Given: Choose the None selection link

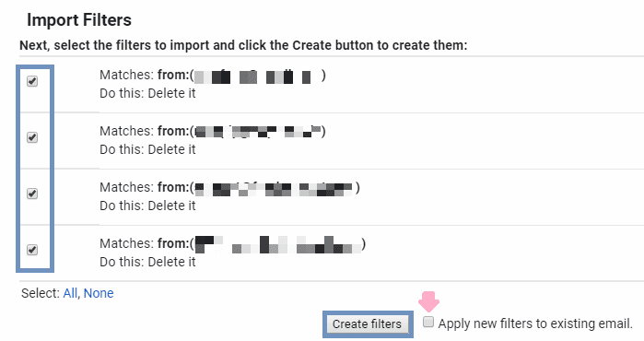Looking at the screenshot, I should (99, 293).
